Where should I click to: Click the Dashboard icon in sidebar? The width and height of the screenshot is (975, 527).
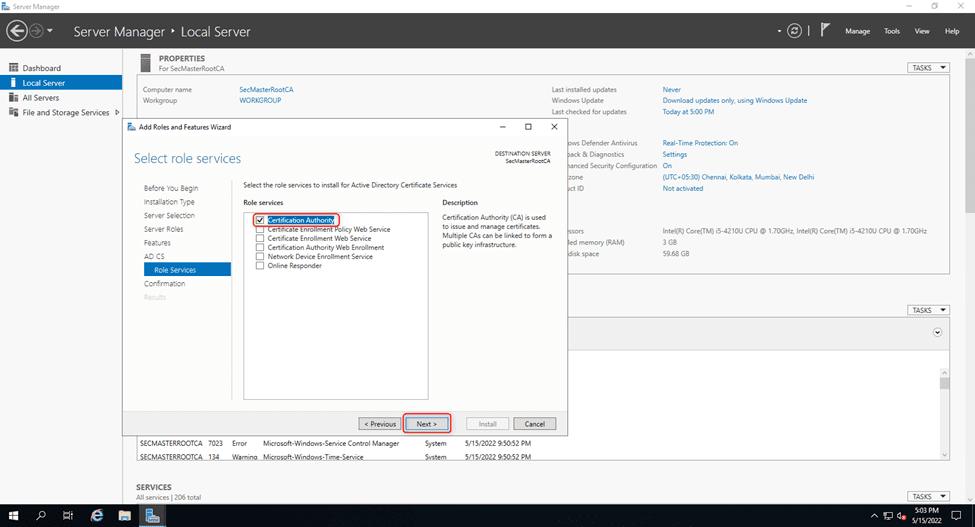pyautogui.click(x=13, y=67)
